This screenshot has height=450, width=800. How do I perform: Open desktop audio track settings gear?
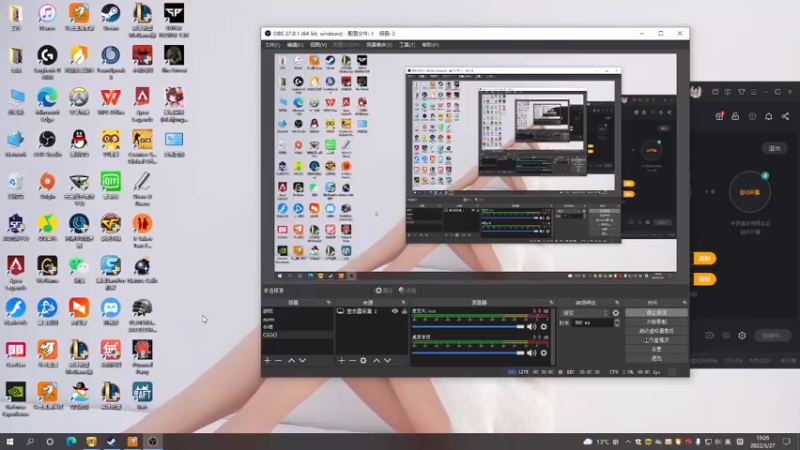click(x=544, y=353)
